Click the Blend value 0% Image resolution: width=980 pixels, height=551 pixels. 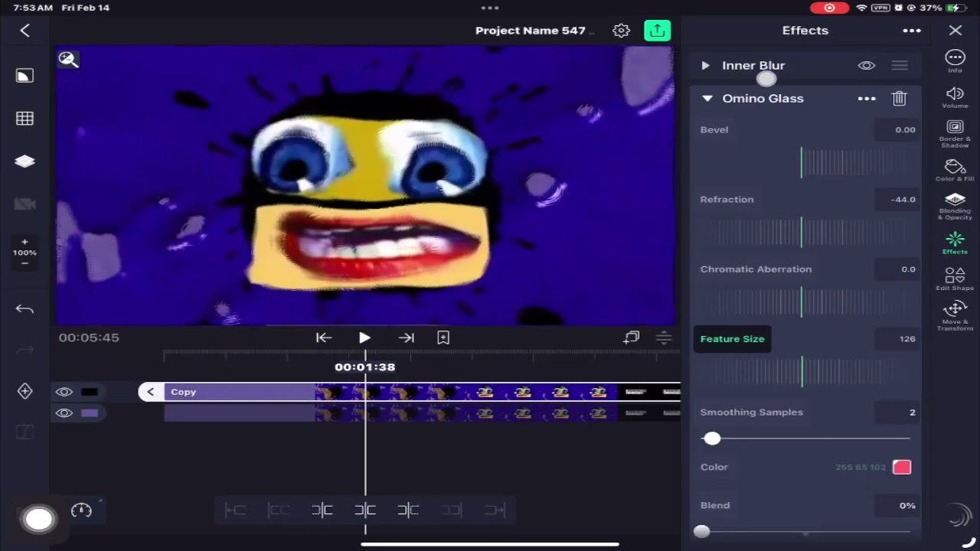coord(897,506)
